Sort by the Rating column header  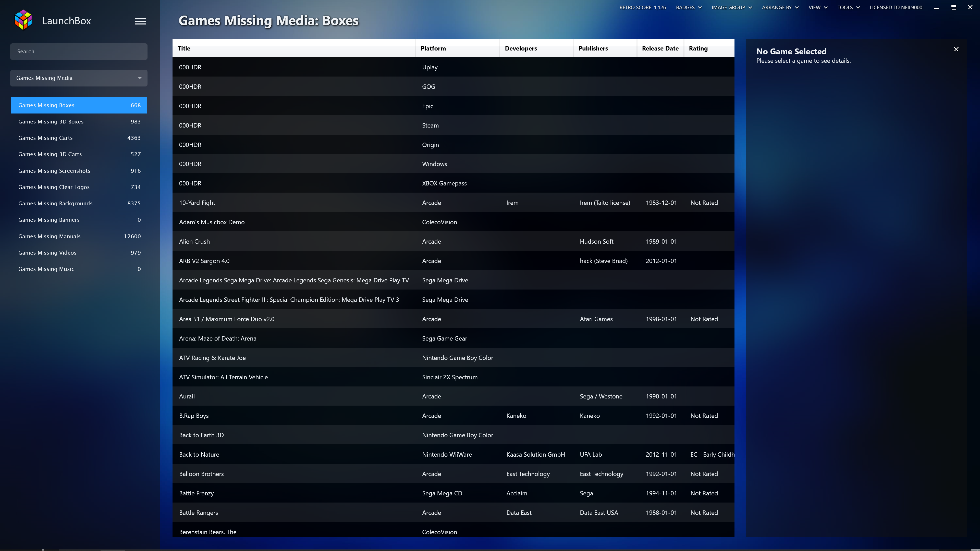(709, 48)
